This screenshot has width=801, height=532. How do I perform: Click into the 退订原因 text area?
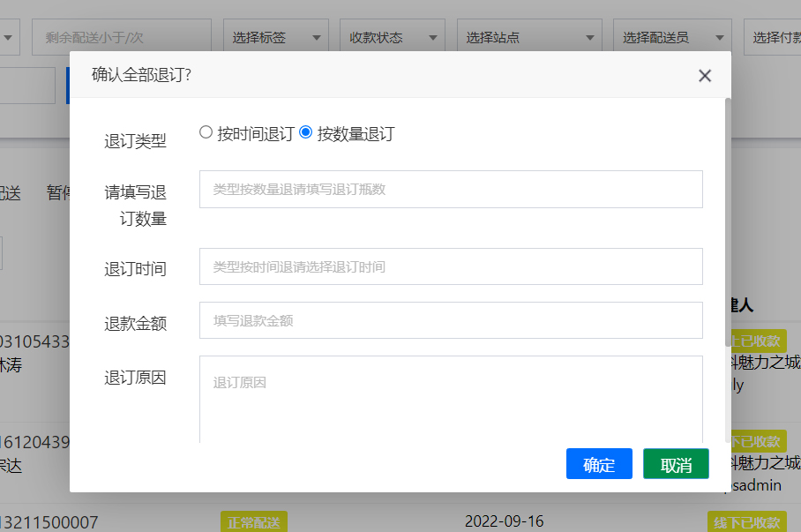(x=451, y=397)
